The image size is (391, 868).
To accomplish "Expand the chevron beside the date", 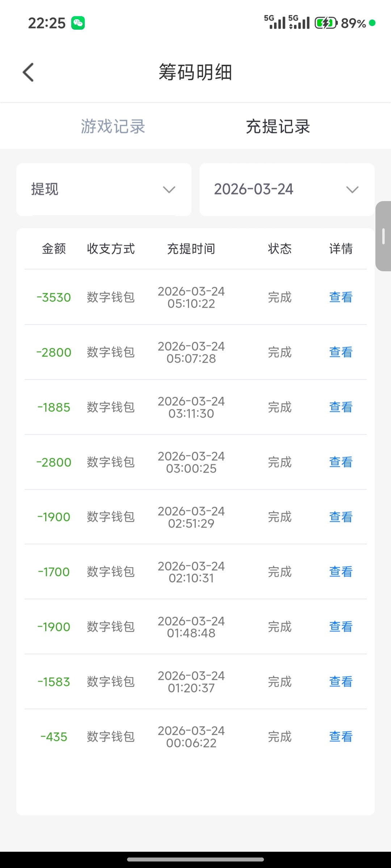I will [352, 190].
